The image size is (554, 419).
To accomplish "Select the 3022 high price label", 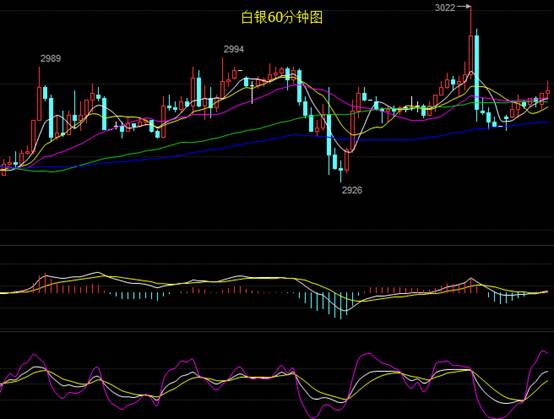I will click(x=445, y=7).
